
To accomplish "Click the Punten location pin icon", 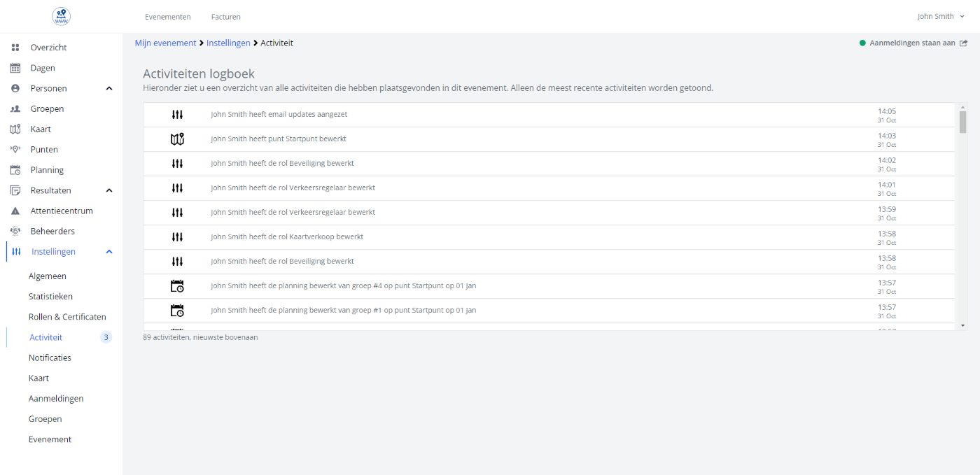I will tap(15, 150).
